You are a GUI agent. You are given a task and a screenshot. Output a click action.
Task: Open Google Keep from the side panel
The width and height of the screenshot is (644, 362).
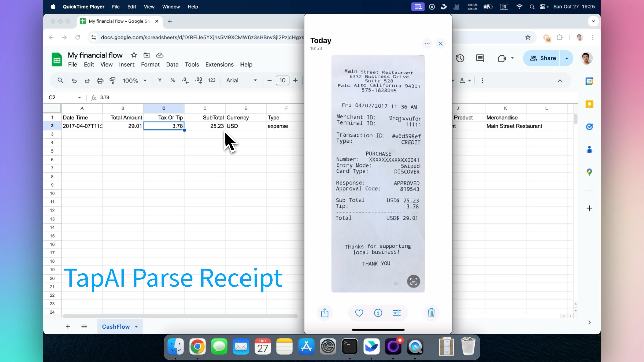589,104
